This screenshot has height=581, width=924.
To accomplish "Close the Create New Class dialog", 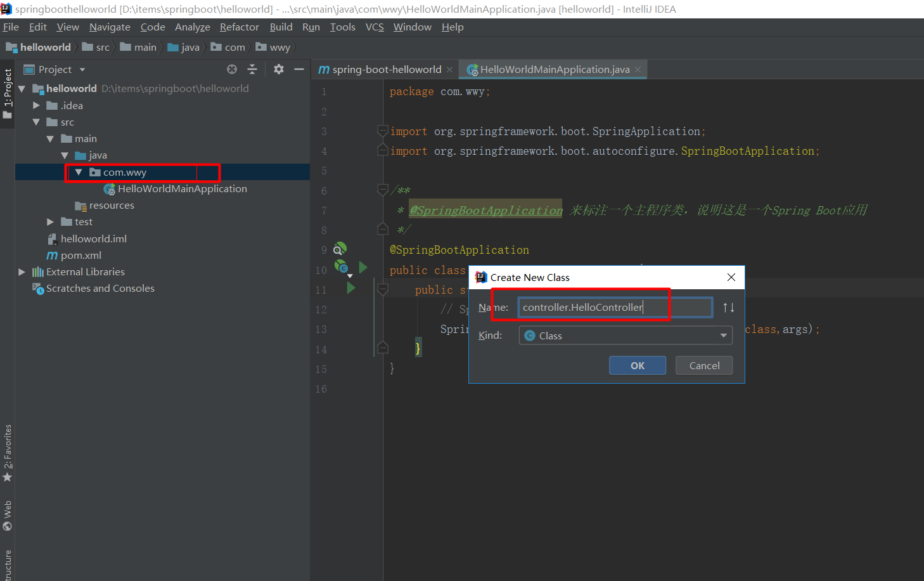I will [731, 277].
